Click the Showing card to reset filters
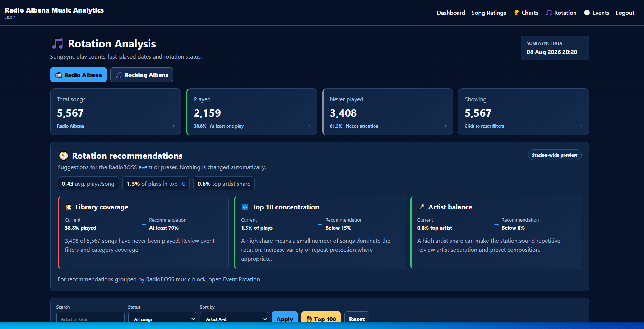The image size is (644, 329). pos(523,112)
